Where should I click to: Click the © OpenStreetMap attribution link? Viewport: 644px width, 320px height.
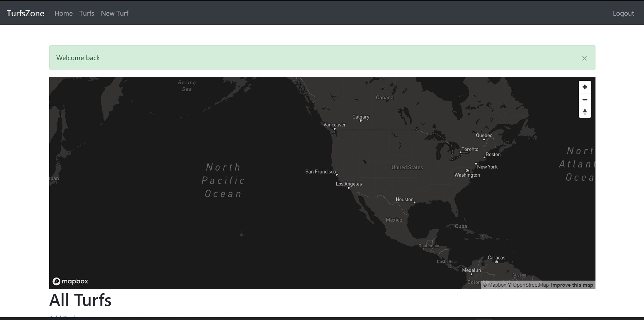click(x=528, y=285)
